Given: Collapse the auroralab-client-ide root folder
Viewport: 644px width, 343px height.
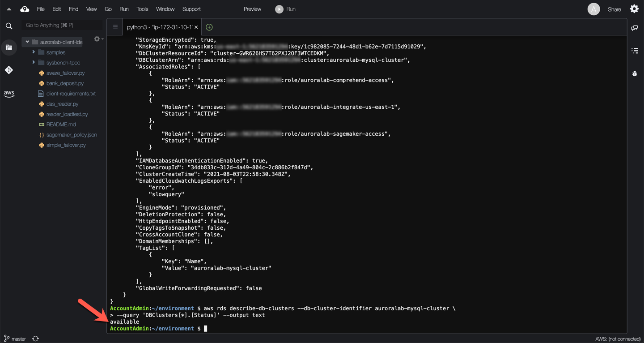Looking at the screenshot, I should coord(27,42).
